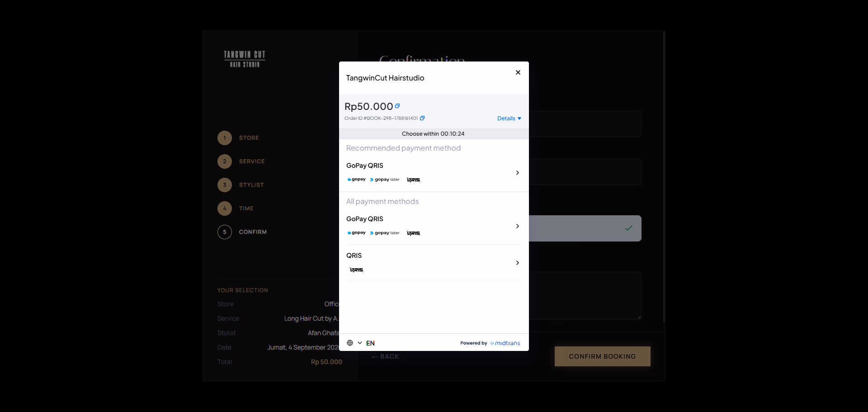
Task: Click the gopay later logo under Recommended payment method
Action: coord(385,180)
